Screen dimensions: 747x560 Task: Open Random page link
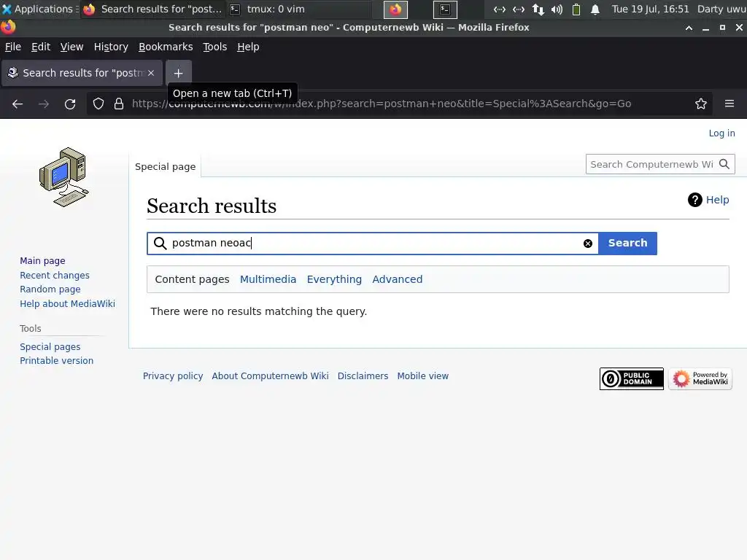pyautogui.click(x=50, y=289)
